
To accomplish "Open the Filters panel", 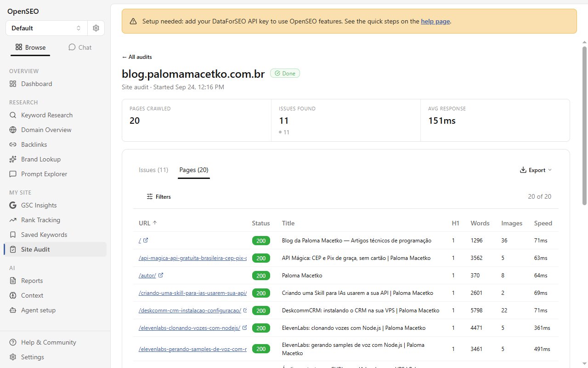I will (x=159, y=196).
